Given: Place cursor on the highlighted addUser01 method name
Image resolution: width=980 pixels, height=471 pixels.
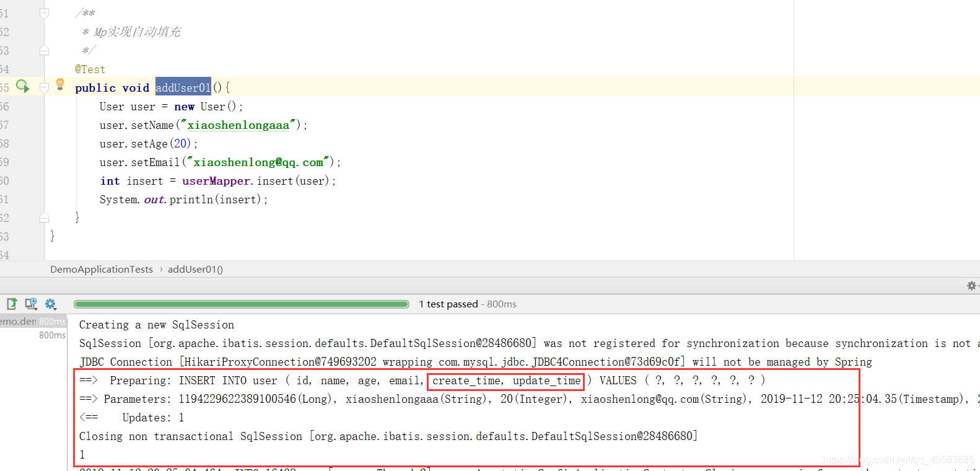Looking at the screenshot, I should tap(183, 87).
